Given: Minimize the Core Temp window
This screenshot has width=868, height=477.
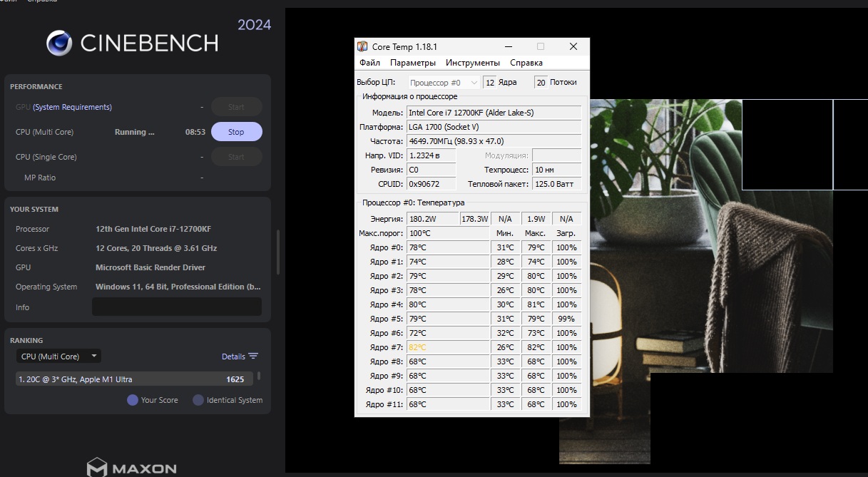Looking at the screenshot, I should (508, 47).
